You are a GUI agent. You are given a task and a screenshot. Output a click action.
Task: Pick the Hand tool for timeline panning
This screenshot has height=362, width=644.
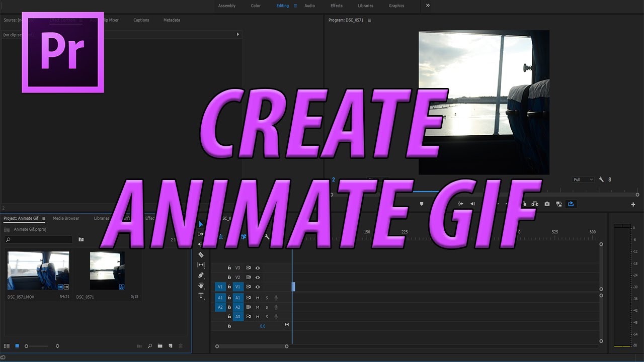click(x=201, y=286)
